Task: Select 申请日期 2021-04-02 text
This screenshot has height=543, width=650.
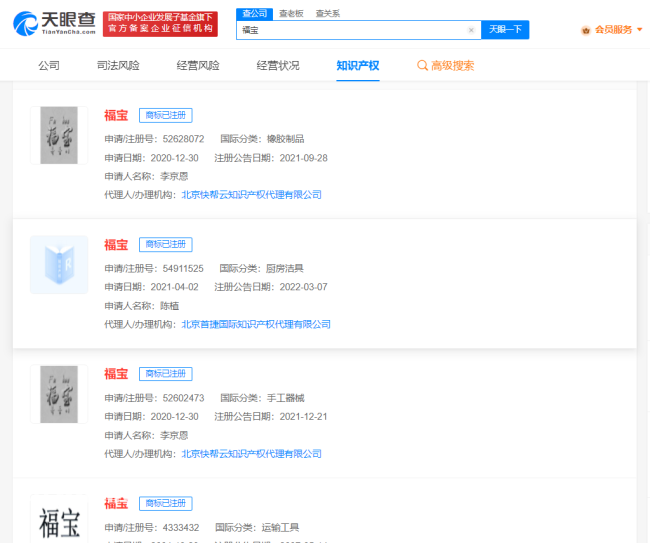Action: [x=151, y=287]
